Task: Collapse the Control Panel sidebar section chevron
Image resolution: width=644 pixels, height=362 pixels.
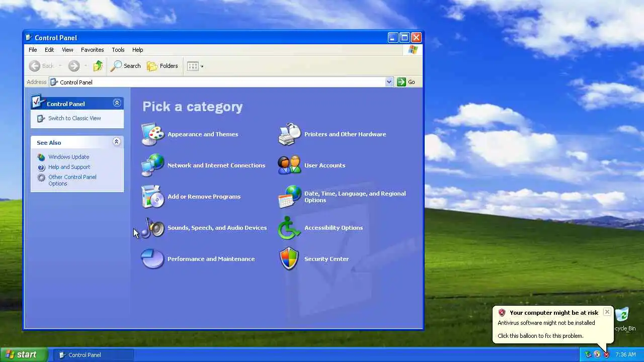Action: pyautogui.click(x=117, y=103)
